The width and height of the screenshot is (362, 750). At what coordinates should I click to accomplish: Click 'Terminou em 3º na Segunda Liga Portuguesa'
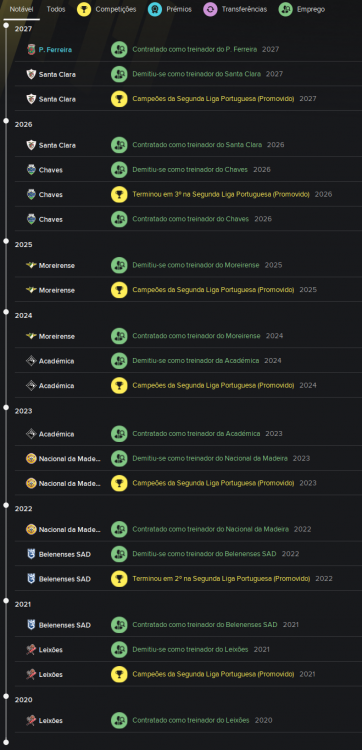click(x=202, y=195)
